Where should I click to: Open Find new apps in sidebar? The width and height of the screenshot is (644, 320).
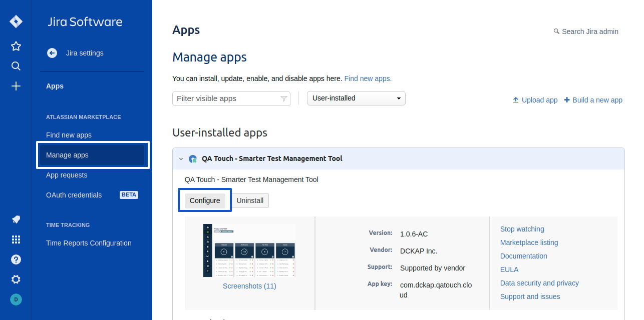[x=69, y=135]
